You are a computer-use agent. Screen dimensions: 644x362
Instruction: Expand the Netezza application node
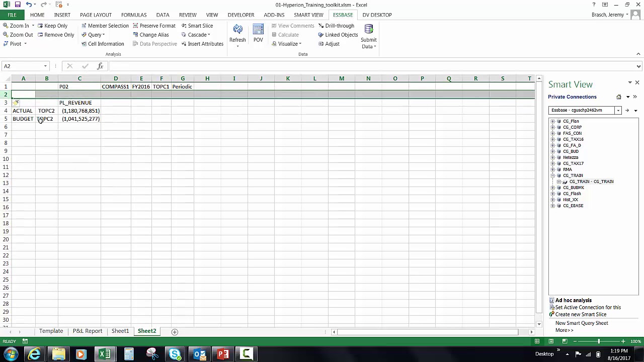click(552, 157)
